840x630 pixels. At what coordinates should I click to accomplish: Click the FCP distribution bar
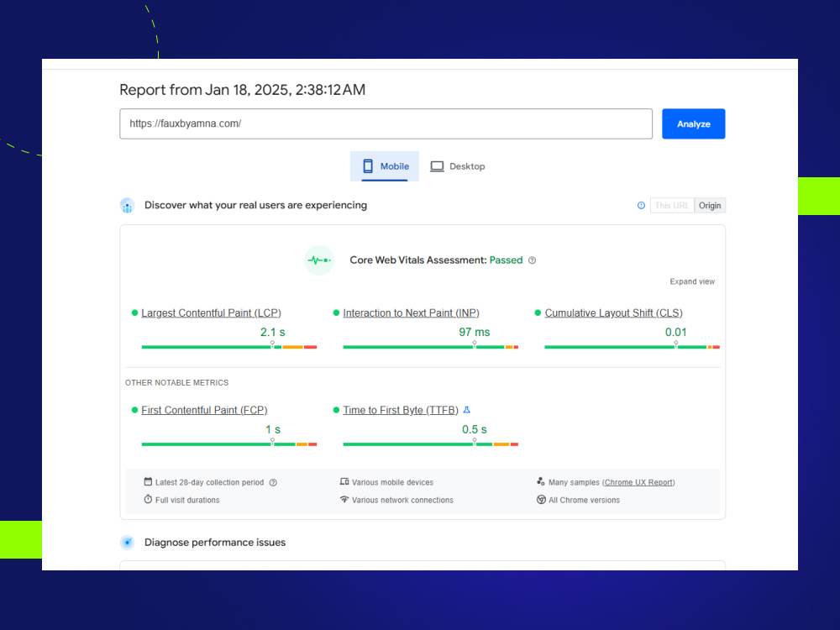click(229, 444)
